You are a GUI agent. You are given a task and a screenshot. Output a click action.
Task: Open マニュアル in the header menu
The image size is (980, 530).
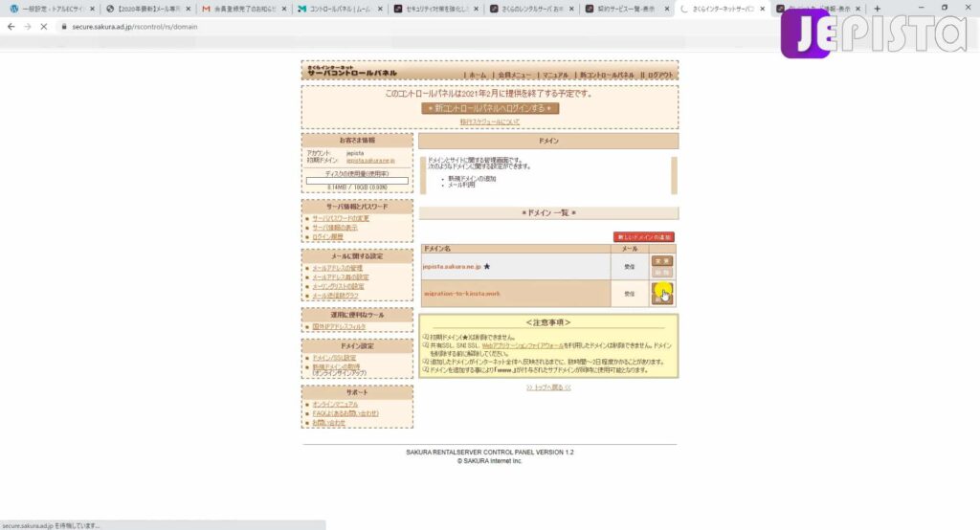pos(555,75)
